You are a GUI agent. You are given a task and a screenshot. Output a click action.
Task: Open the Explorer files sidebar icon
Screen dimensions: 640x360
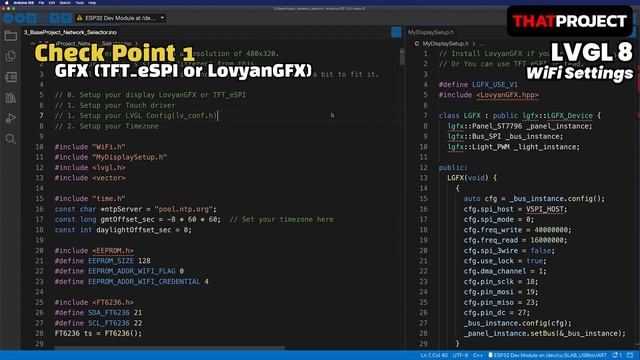tap(11, 56)
